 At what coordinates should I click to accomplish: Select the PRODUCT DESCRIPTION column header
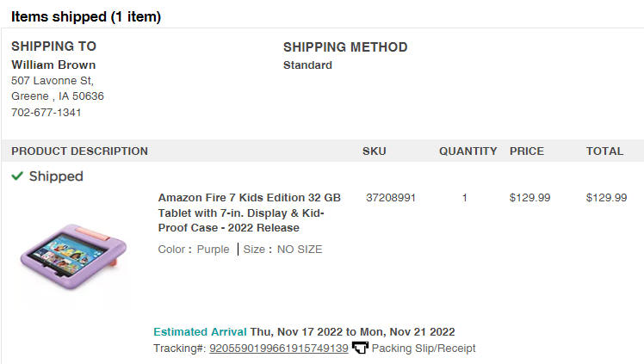tap(80, 151)
